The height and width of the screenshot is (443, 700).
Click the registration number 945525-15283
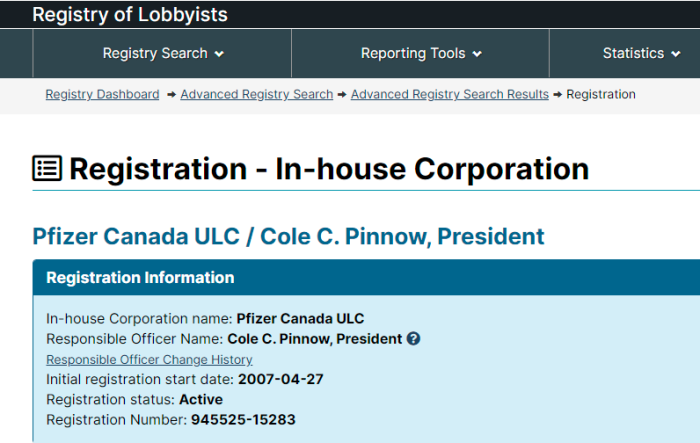(x=243, y=420)
